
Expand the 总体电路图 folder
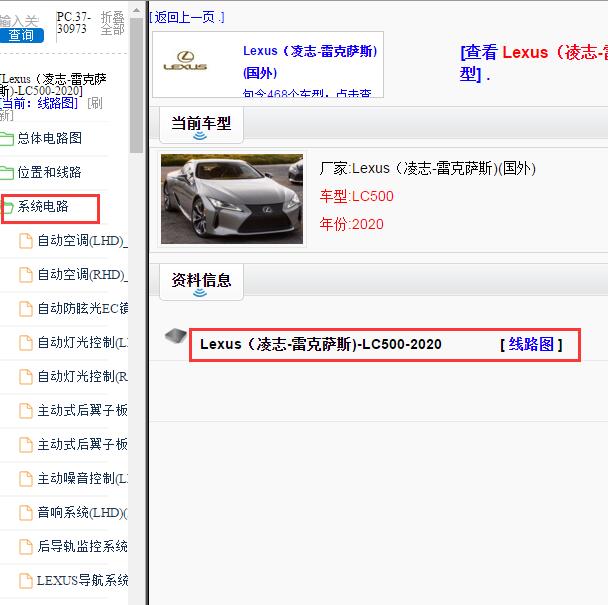pos(50,138)
